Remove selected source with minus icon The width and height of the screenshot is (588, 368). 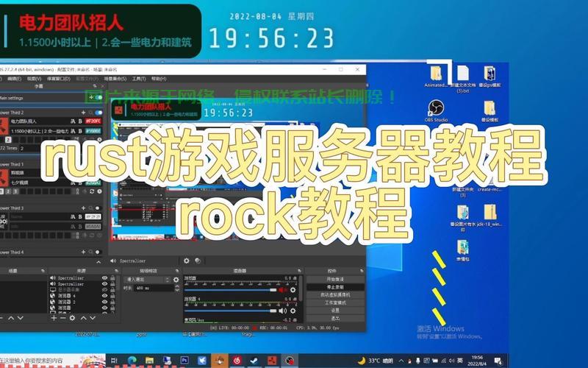pyautogui.click(x=62, y=318)
